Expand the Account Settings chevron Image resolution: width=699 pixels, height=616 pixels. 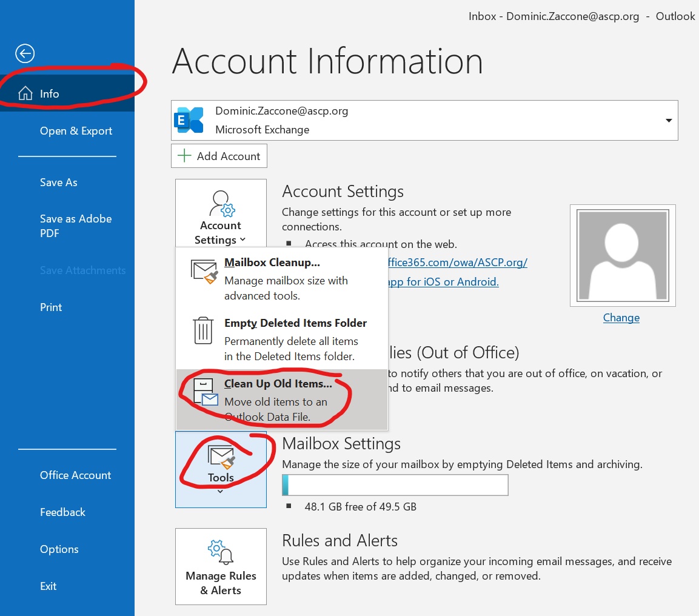click(242, 239)
